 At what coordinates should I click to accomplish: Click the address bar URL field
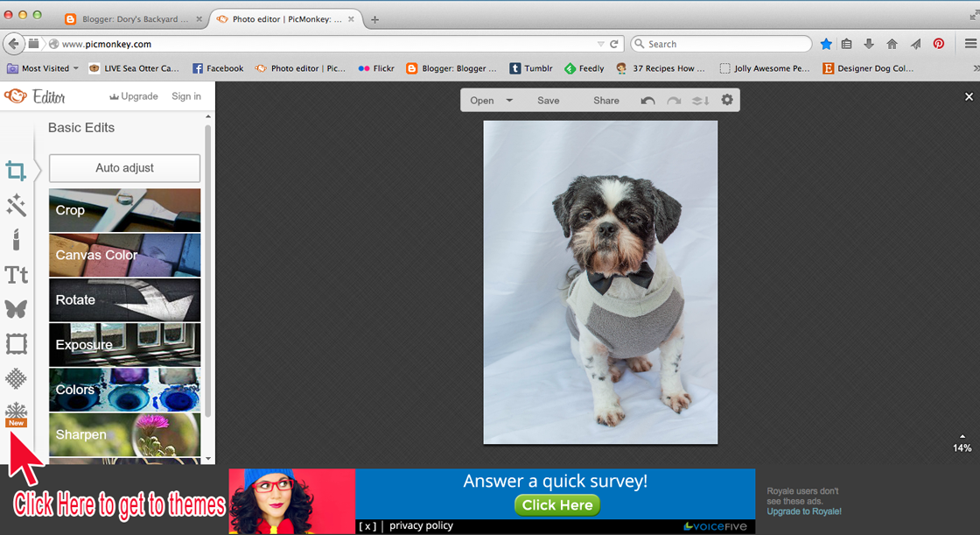pyautogui.click(x=325, y=44)
